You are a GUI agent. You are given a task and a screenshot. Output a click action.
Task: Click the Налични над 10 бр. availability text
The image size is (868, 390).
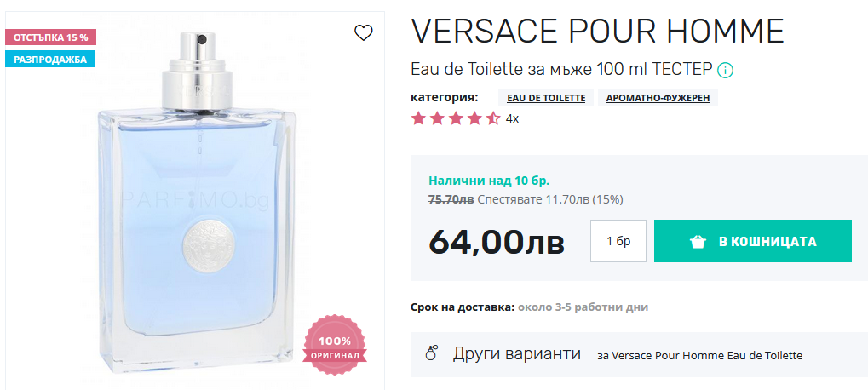pyautogui.click(x=489, y=181)
